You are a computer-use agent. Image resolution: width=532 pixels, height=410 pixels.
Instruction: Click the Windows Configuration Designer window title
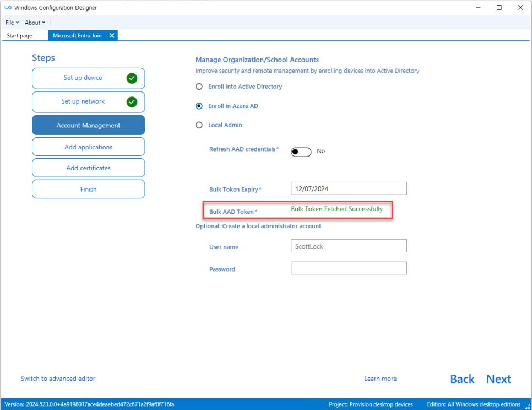click(56, 8)
